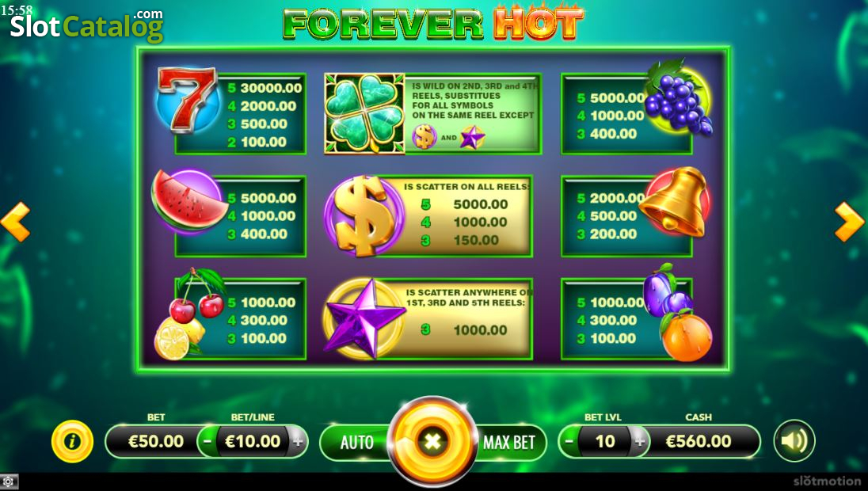
Task: Open the SlotCatalog.com logo link
Action: [x=87, y=25]
